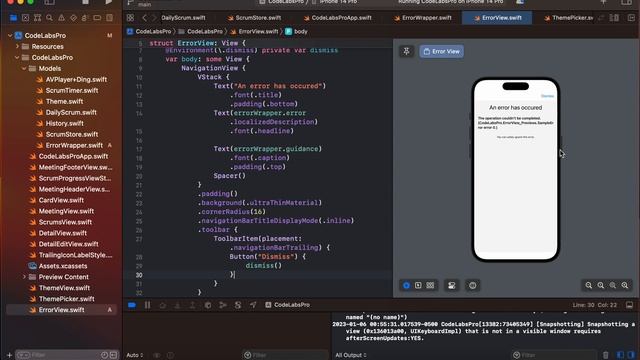Open Theme.swift in navigator
Image resolution: width=640 pixels, height=360 pixels.
pyautogui.click(x=64, y=101)
